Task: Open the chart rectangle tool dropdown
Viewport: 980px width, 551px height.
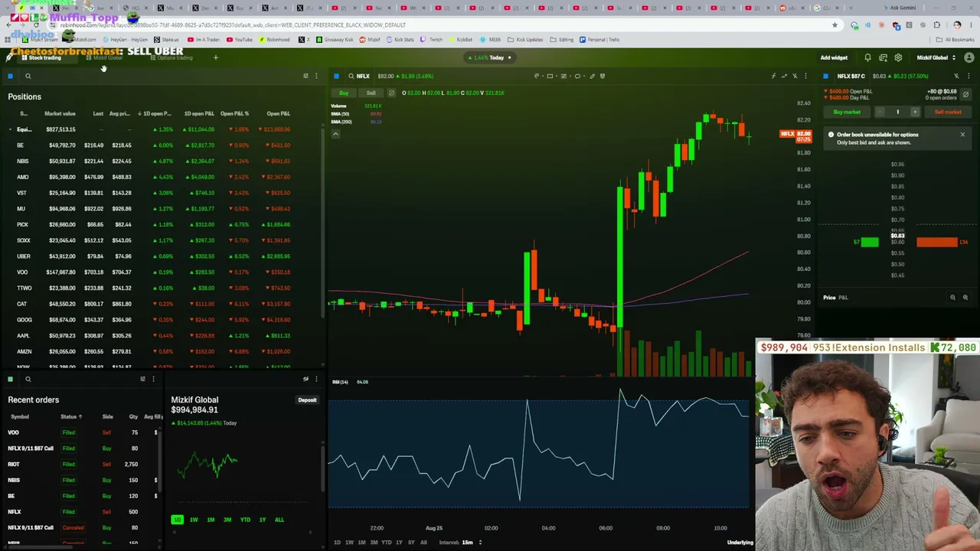Action: (557, 76)
